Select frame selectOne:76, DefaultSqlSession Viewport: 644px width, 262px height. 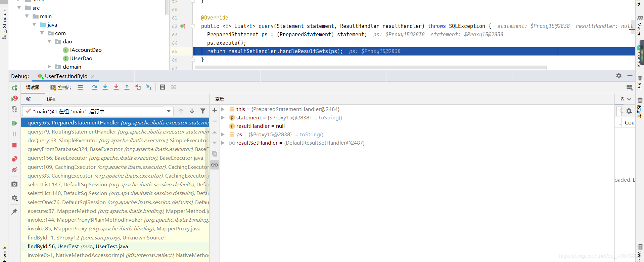coord(115,202)
